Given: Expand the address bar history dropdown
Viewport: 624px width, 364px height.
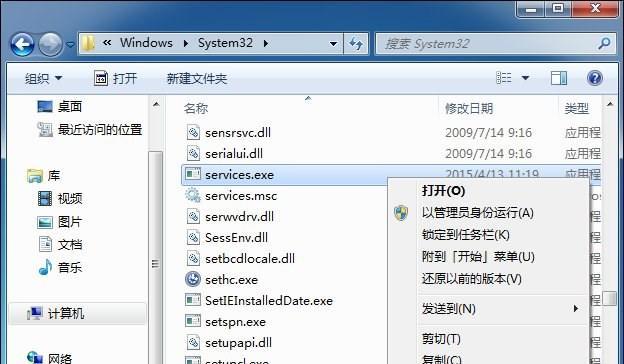Looking at the screenshot, I should [333, 44].
